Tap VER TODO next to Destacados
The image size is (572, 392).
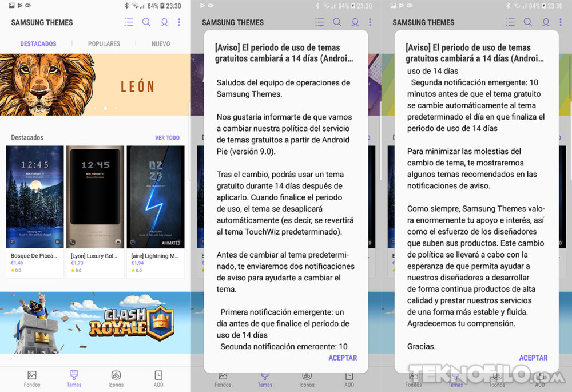168,137
